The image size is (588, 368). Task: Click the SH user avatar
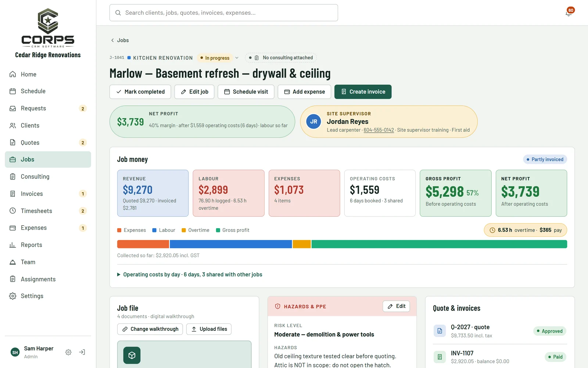[x=15, y=352]
